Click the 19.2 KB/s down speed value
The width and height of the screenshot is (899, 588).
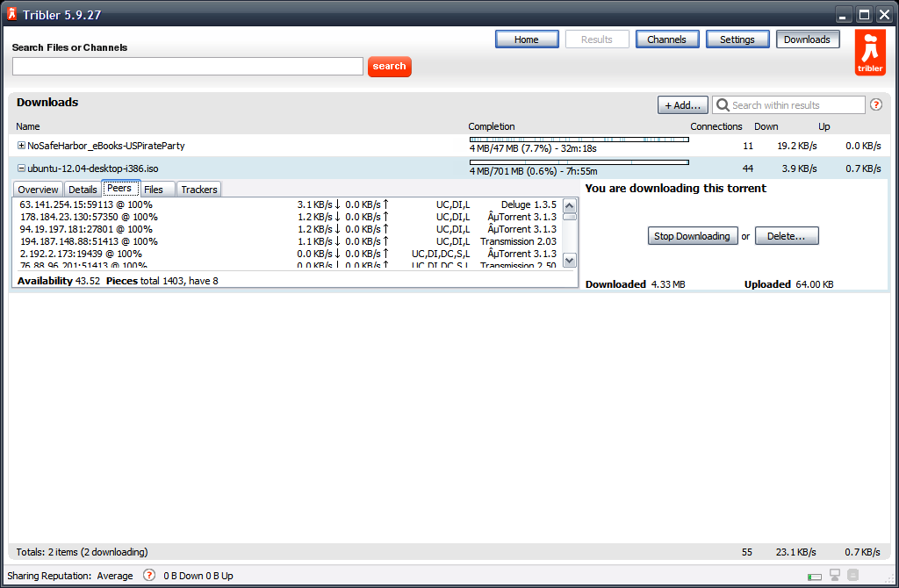pos(797,146)
